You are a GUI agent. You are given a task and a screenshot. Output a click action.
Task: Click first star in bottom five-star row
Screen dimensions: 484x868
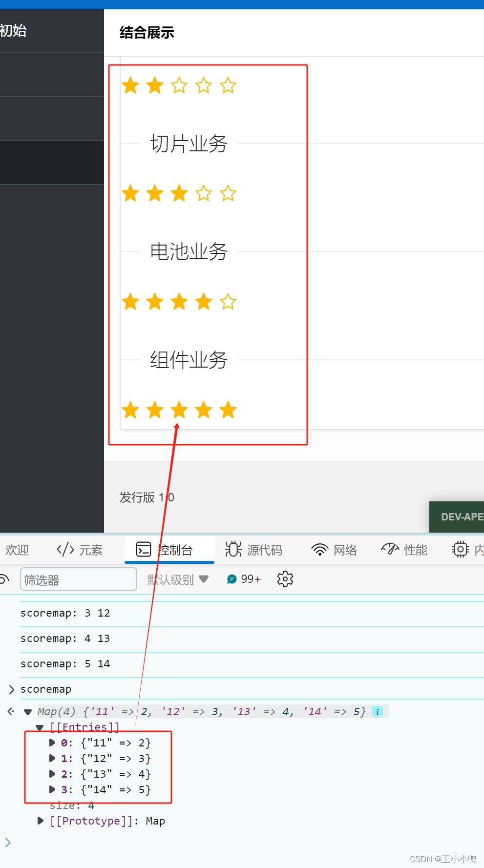[x=130, y=410]
